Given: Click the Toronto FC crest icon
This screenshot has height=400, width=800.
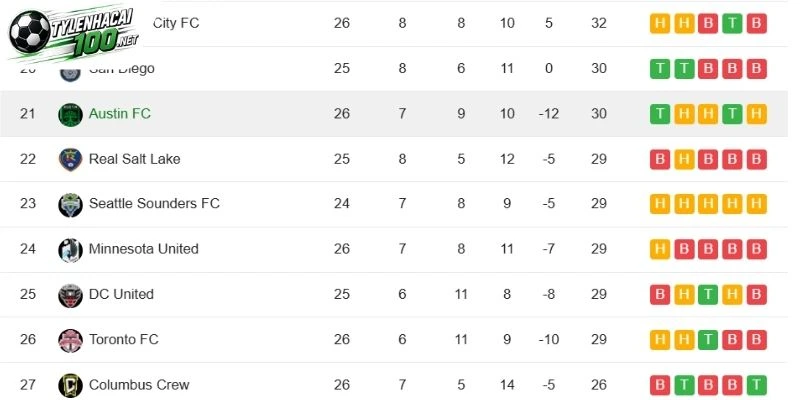Looking at the screenshot, I should click(70, 341).
